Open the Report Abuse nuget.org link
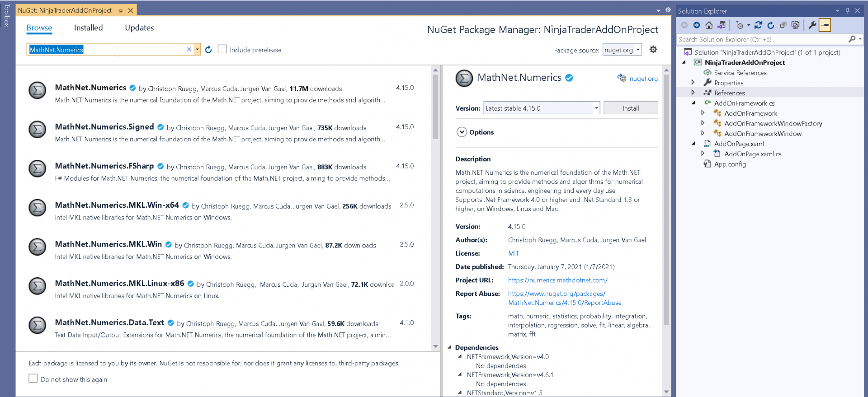The width and height of the screenshot is (868, 397). tap(565, 298)
